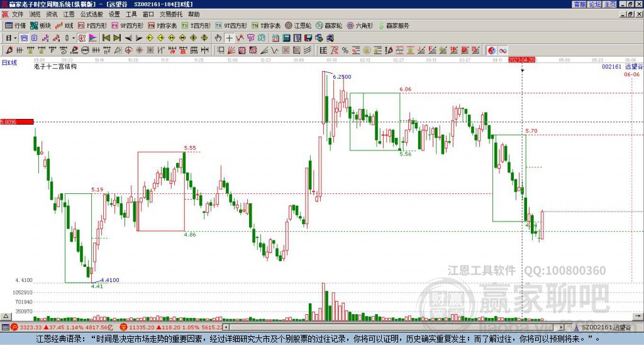Expand the volume panel up-arrow button
The height and width of the screenshot is (345, 644).
[5, 316]
